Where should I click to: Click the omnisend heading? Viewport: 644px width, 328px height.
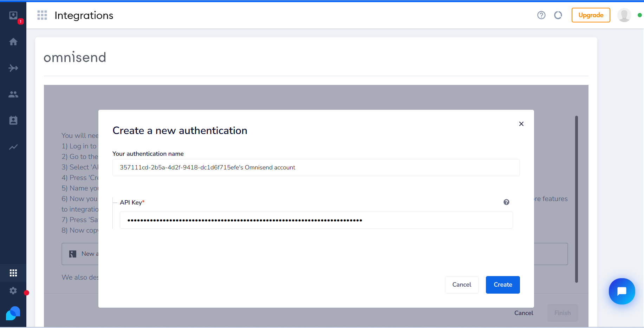pyautogui.click(x=75, y=57)
